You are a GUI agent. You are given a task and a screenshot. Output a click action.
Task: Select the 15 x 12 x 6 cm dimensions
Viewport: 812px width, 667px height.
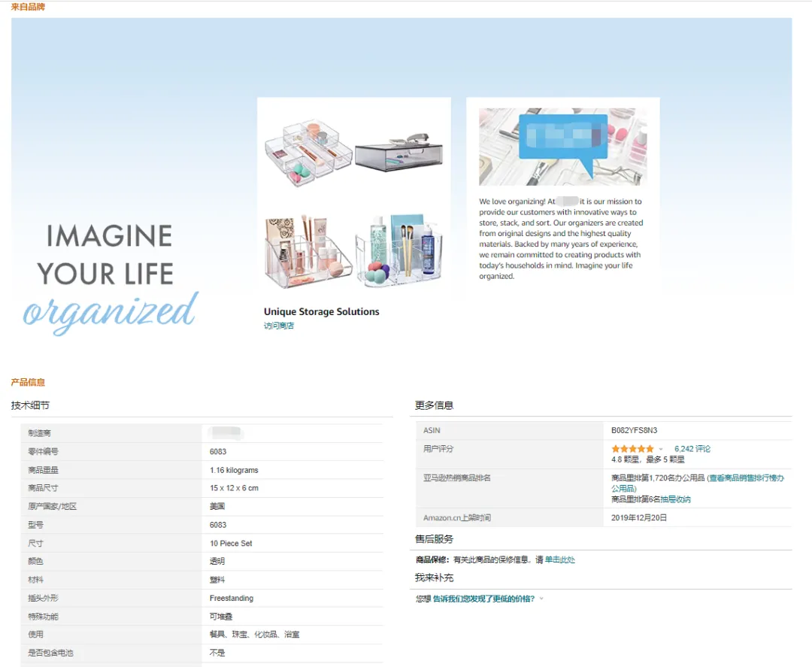(x=234, y=488)
